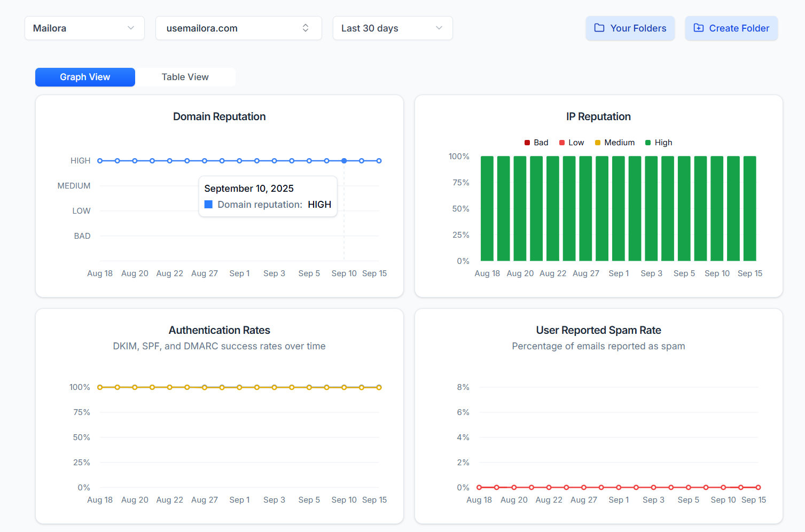
Task: Click the chevron on the Mailora selector
Action: click(132, 28)
